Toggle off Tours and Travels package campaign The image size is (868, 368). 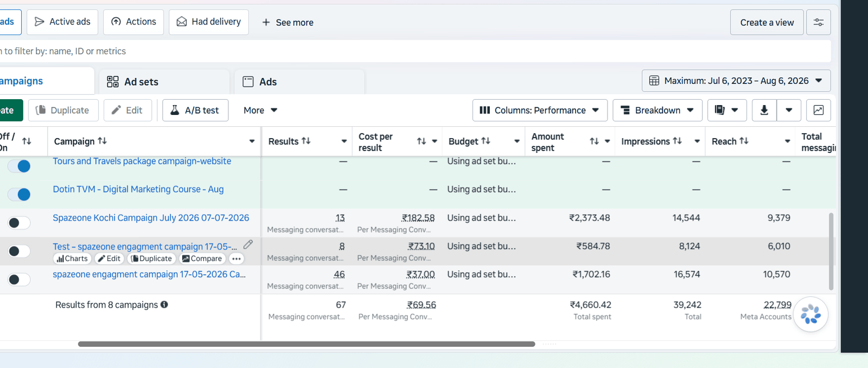point(19,166)
